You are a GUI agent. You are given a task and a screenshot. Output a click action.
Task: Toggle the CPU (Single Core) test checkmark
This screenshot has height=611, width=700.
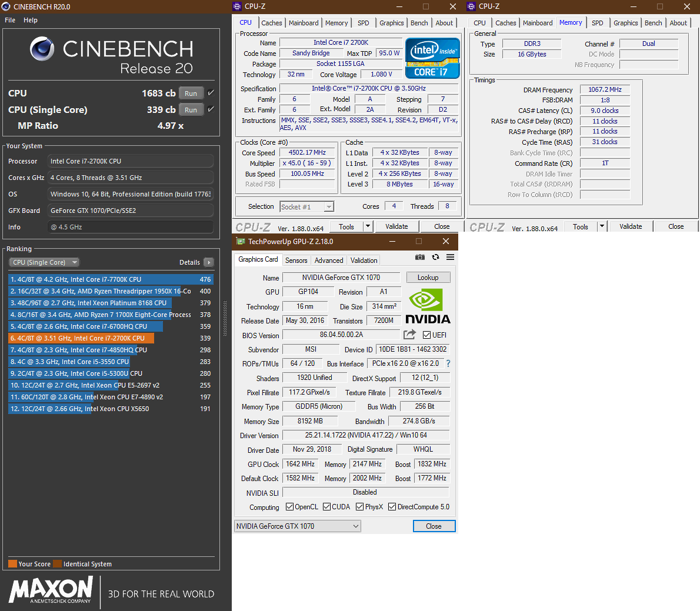211,109
